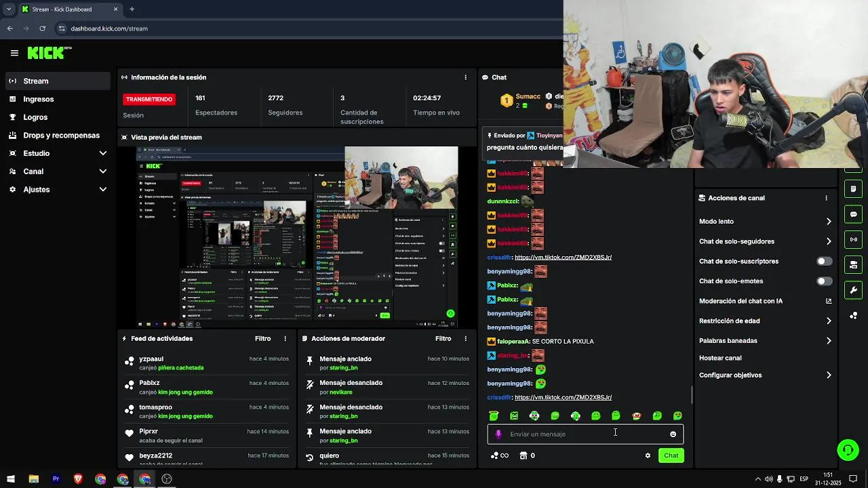Open Acciones de canal options menu

tap(826, 198)
